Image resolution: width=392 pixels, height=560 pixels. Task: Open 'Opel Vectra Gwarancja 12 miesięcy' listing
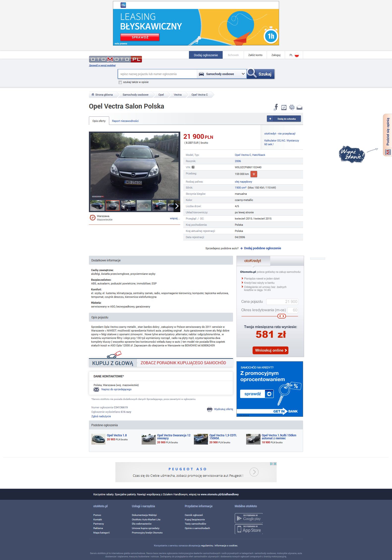[174, 437]
